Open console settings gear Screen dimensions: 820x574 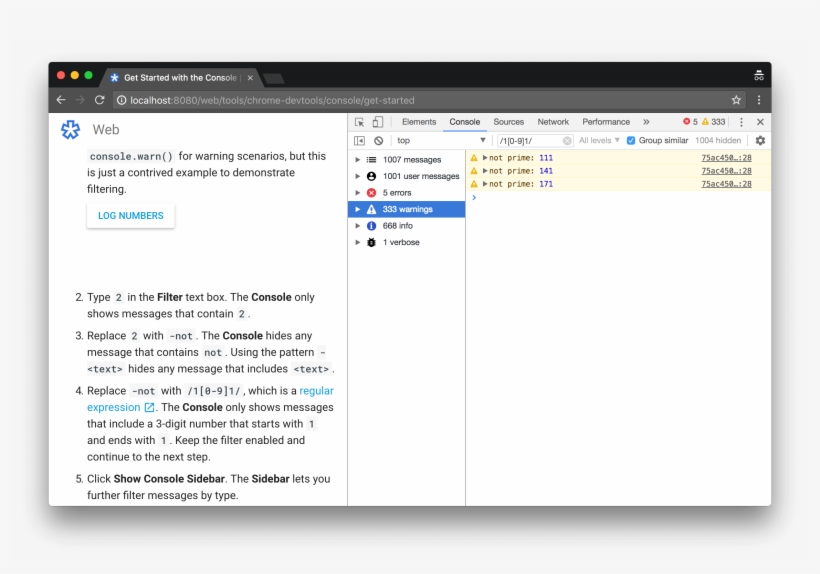[760, 141]
